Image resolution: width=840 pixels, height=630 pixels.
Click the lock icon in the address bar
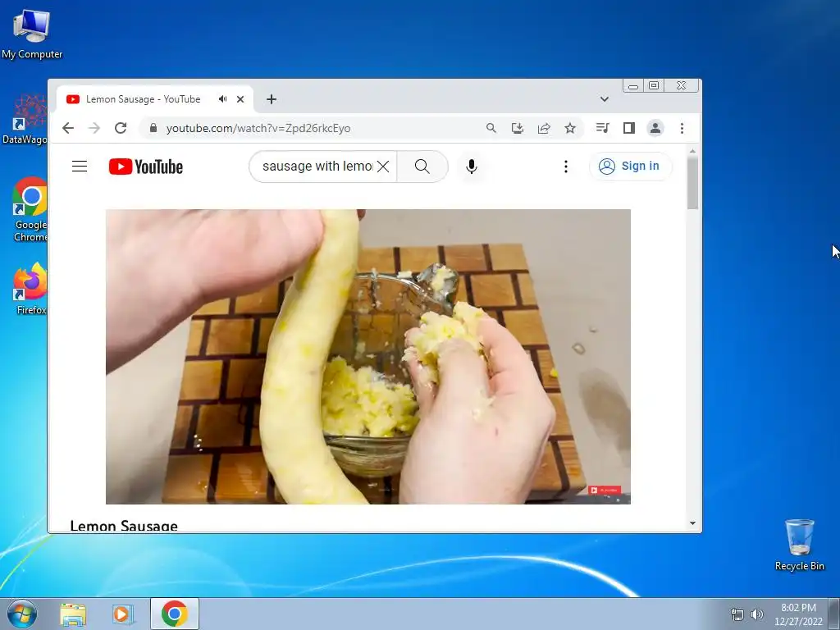(153, 128)
